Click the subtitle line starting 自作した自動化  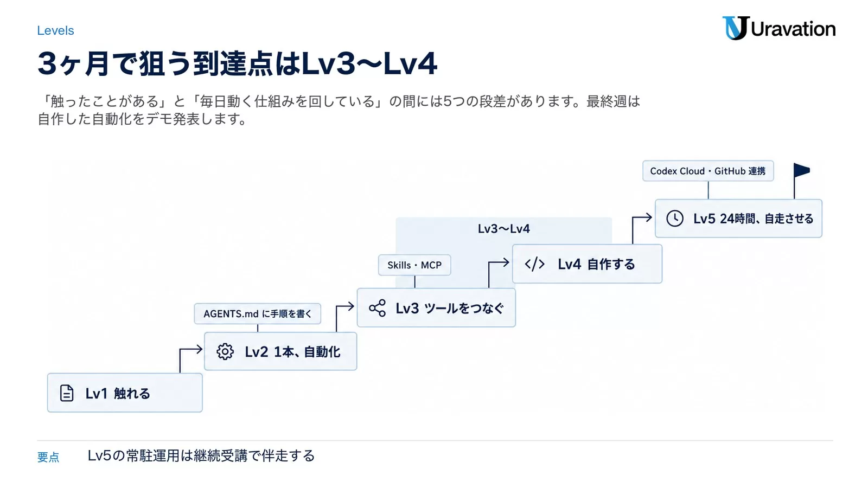(x=142, y=119)
